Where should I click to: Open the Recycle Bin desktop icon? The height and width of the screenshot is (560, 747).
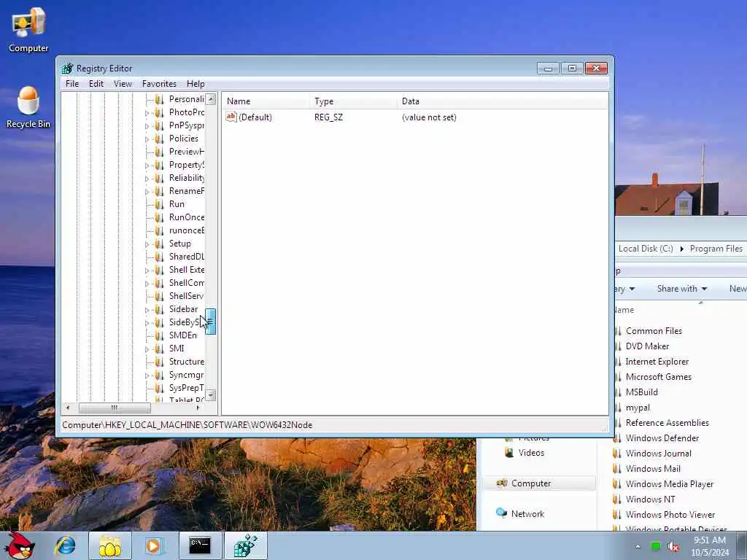pyautogui.click(x=28, y=107)
